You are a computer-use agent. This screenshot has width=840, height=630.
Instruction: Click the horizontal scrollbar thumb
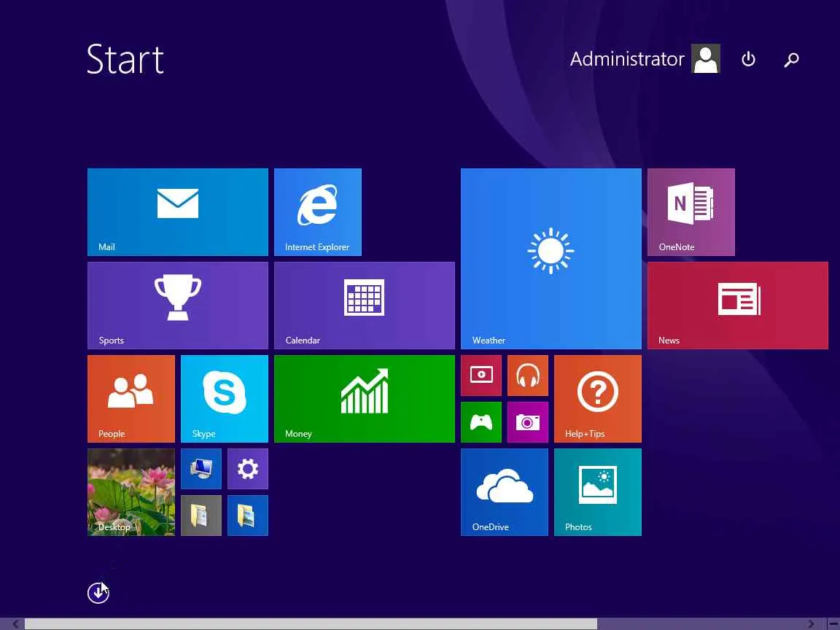coord(311,624)
